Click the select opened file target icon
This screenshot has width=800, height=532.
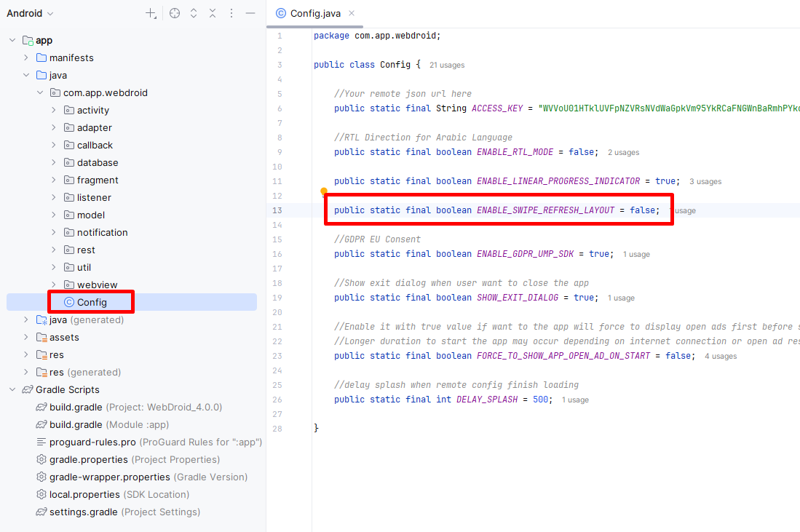(175, 14)
